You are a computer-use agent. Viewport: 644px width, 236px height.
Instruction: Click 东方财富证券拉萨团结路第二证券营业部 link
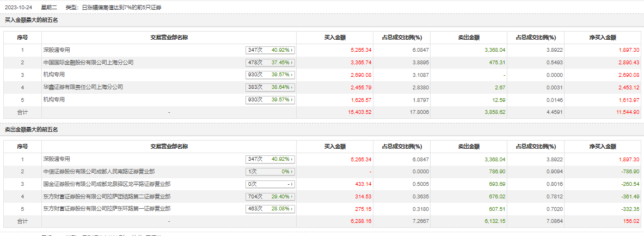(x=107, y=196)
